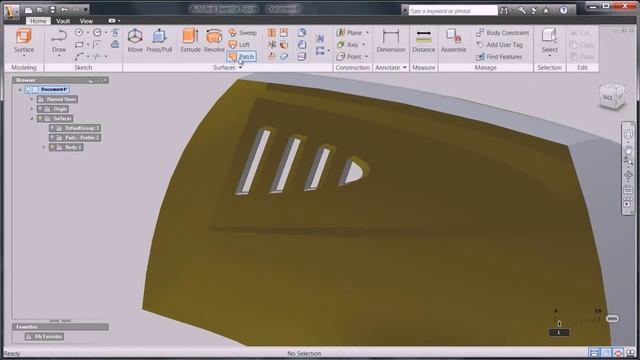Switch to the Vault ribbon tab
This screenshot has height=360, width=640.
[63, 21]
